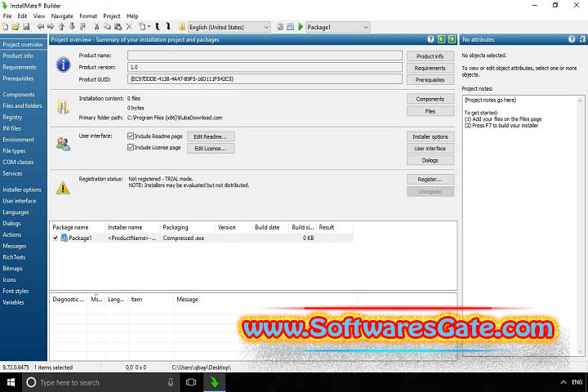Click the InstallMate icon on the taskbar
Screen dimensions: 588x392
(215, 382)
